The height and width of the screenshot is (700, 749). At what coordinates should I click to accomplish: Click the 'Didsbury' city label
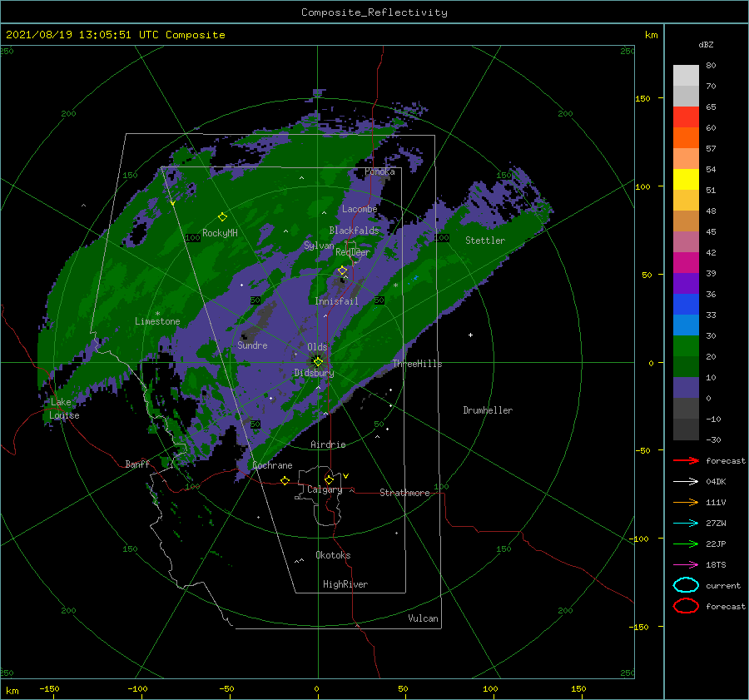click(x=314, y=373)
